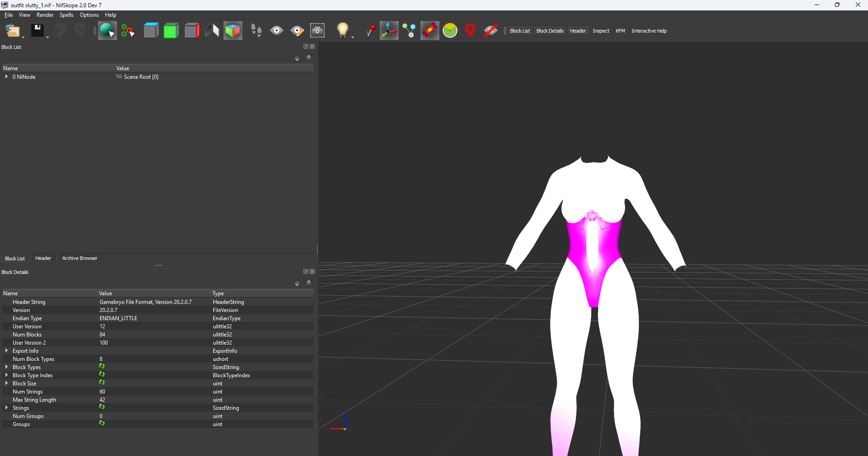Viewport: 868px width, 456px height.
Task: Switch to the Header tab below Block List
Action: pyautogui.click(x=43, y=258)
